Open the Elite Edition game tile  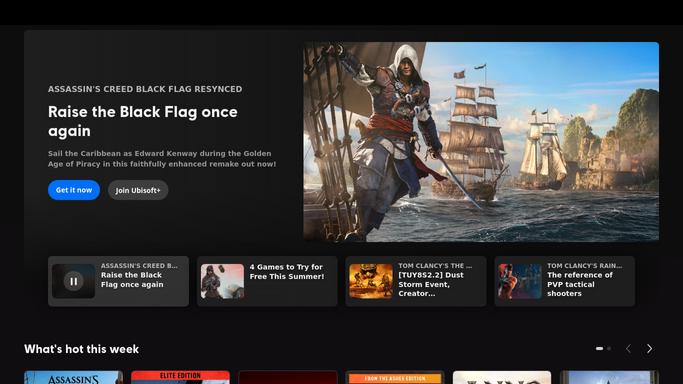pos(180,377)
